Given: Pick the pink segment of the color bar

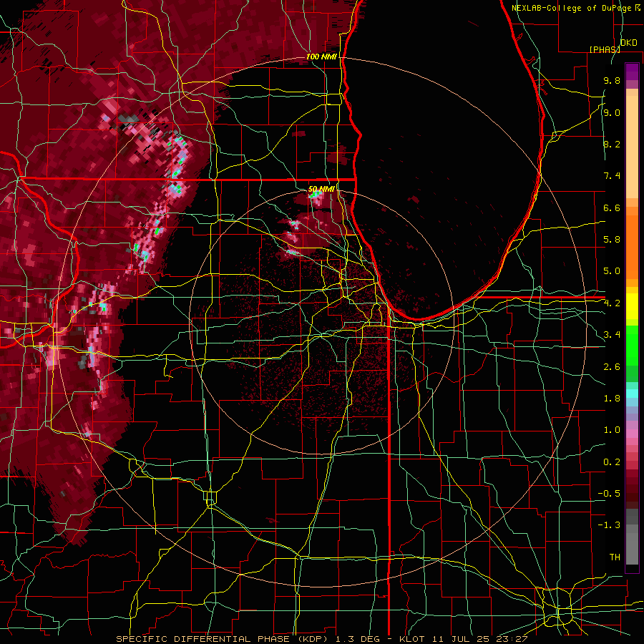Looking at the screenshot, I should pos(632,434).
